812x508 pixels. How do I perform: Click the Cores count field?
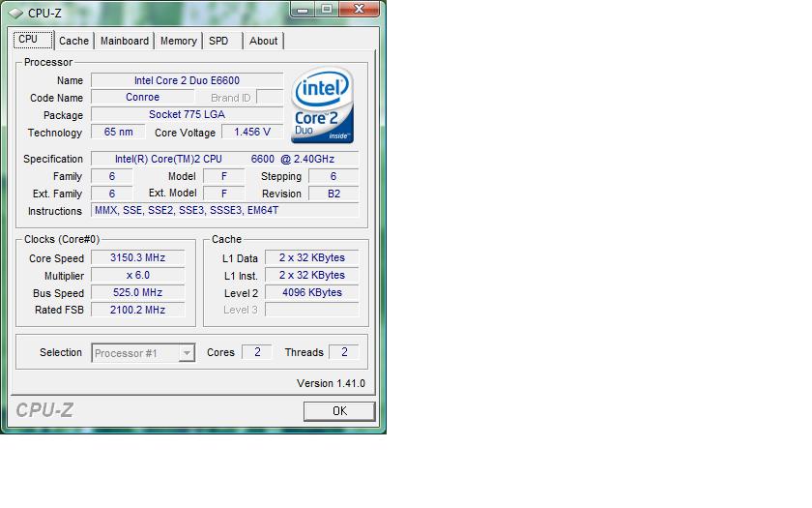click(x=257, y=352)
